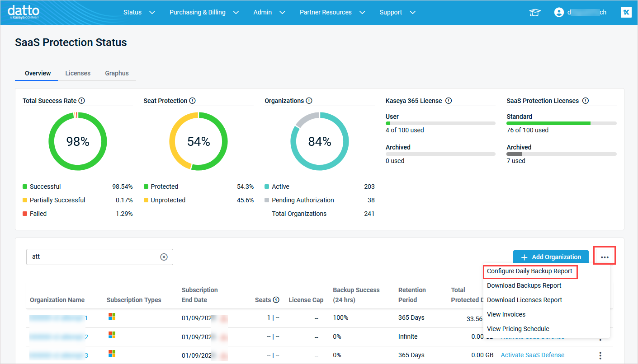Select Download Licenses Report from the menu
This screenshot has width=638, height=364.
524,300
